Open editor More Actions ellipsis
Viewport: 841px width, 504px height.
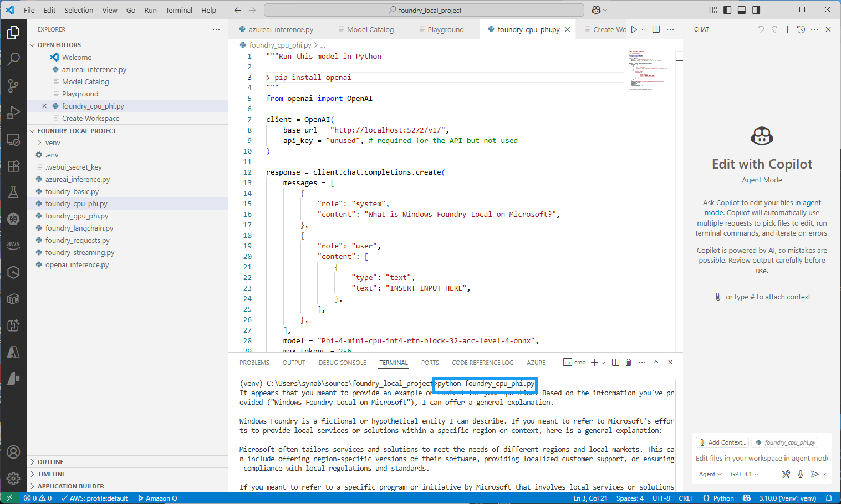tap(670, 29)
